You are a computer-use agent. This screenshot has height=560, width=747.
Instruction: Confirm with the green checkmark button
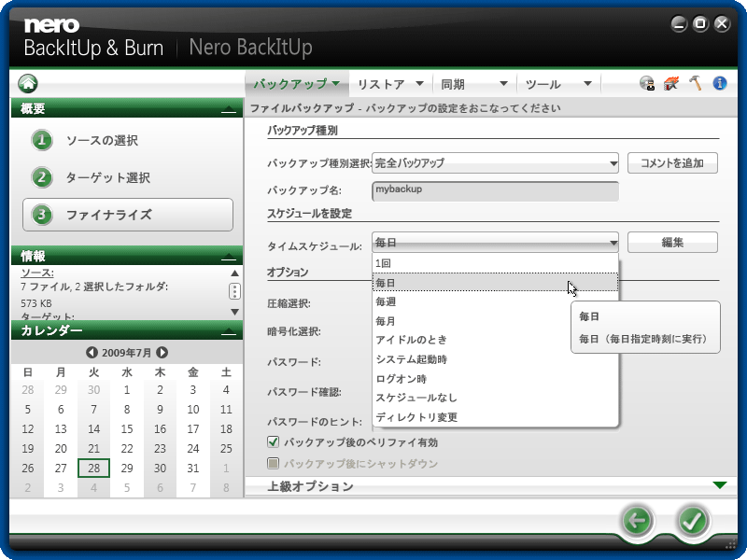(x=692, y=521)
